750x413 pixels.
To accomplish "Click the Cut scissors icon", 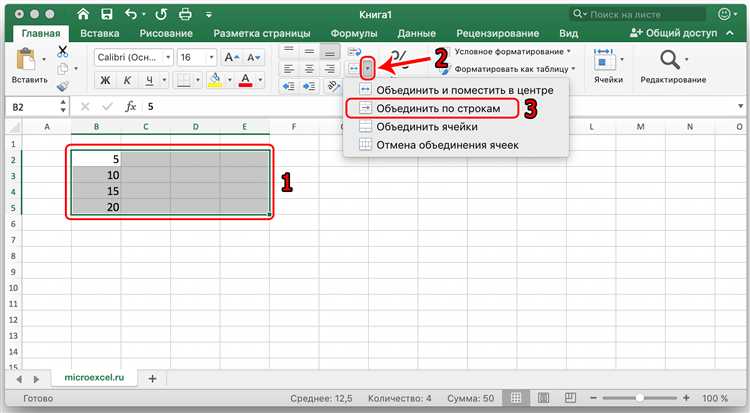I will point(62,51).
